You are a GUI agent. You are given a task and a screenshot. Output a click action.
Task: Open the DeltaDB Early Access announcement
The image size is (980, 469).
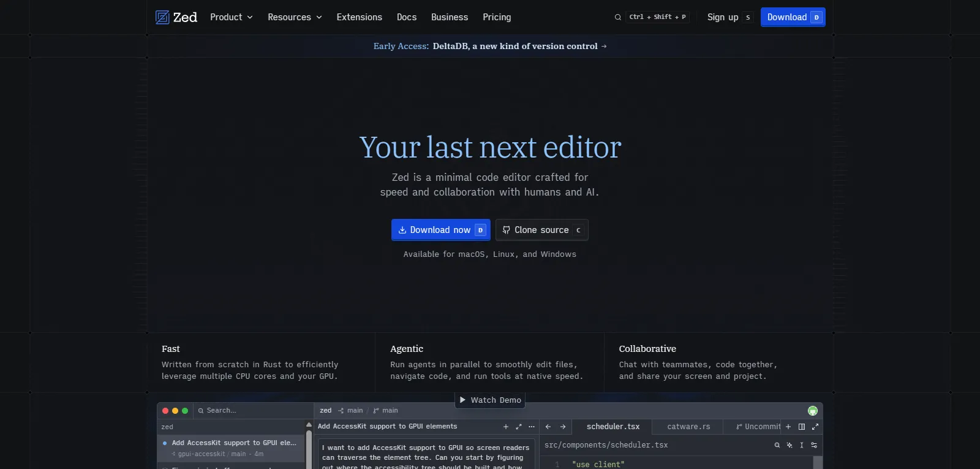(490, 46)
